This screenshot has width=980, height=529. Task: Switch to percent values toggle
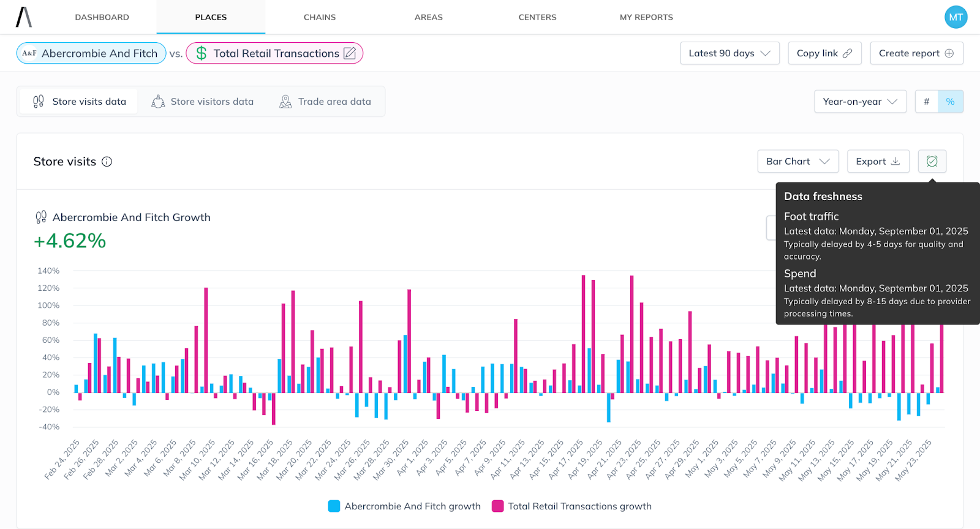pyautogui.click(x=951, y=102)
